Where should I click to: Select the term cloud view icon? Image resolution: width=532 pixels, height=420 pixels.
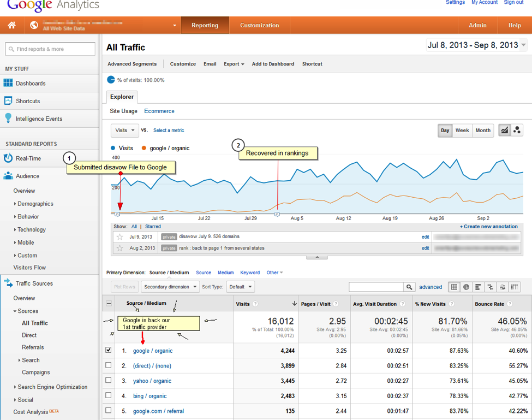pos(503,287)
